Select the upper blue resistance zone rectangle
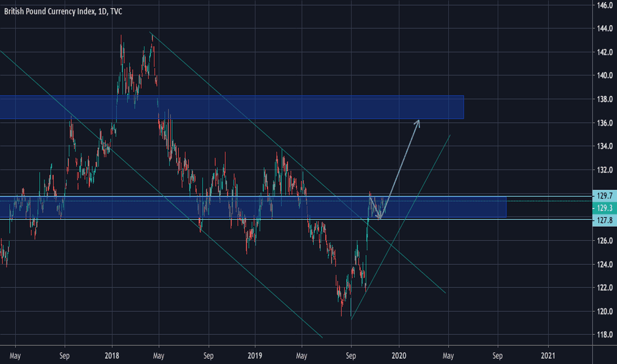The height and width of the screenshot is (364, 617). [232, 107]
